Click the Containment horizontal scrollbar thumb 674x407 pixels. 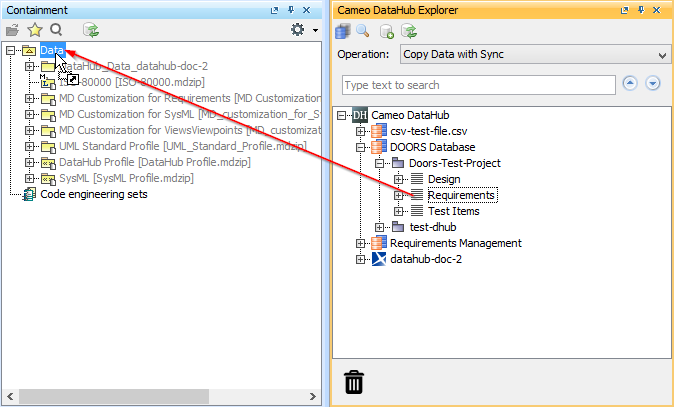113,397
